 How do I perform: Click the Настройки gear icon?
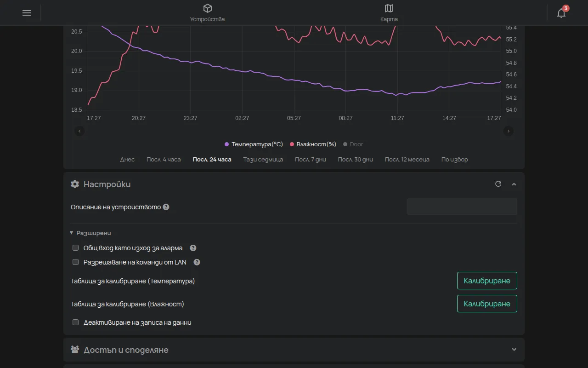[75, 184]
